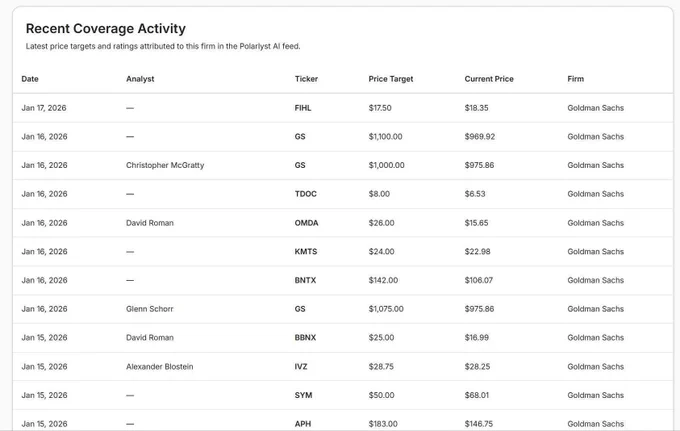
Task: Click current price $6.53
Action: tap(475, 194)
